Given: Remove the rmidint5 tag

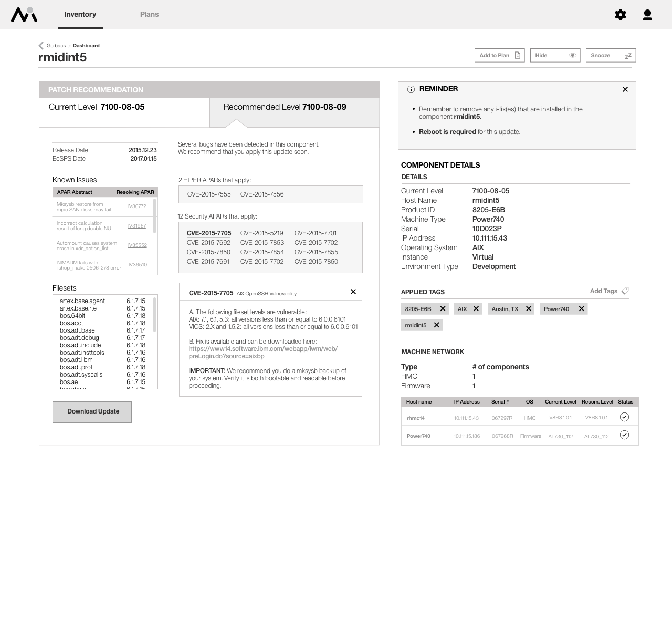Looking at the screenshot, I should pos(436,325).
